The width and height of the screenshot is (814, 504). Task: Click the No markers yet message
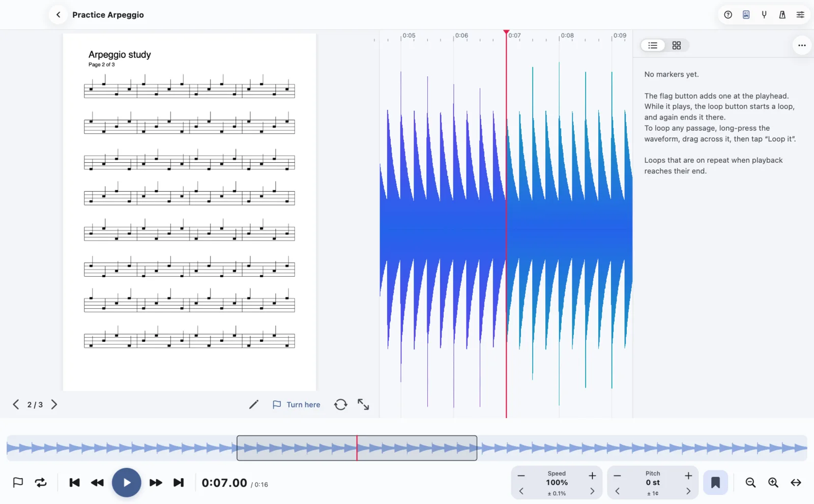[x=672, y=74]
